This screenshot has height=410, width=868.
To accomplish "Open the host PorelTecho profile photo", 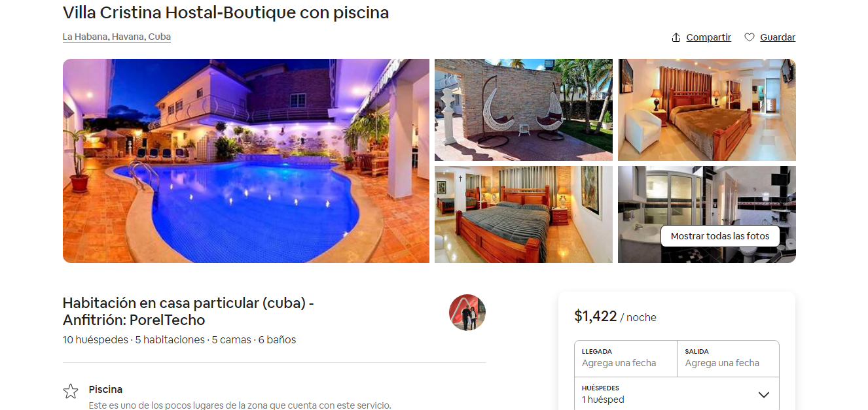I will click(467, 313).
